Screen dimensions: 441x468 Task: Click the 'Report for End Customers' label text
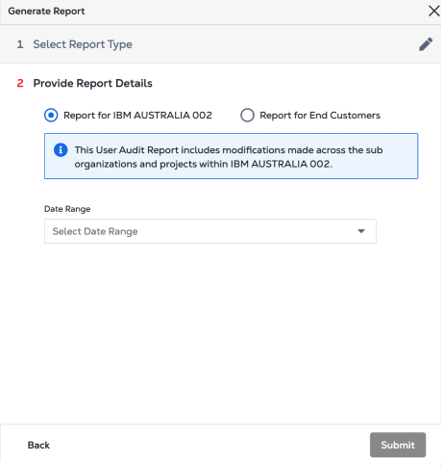(x=320, y=115)
